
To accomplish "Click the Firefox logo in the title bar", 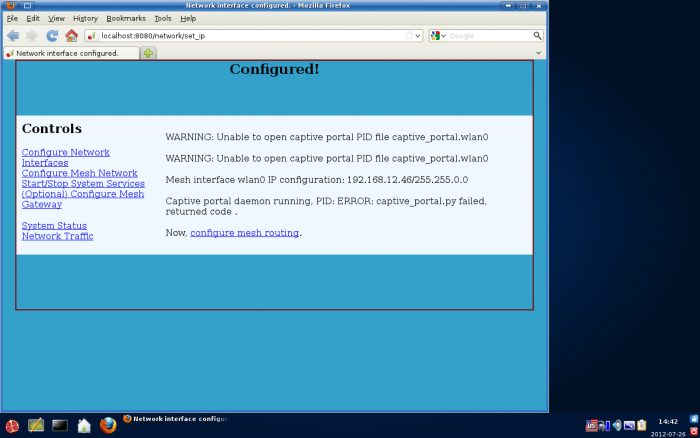I will pyautogui.click(x=11, y=5).
